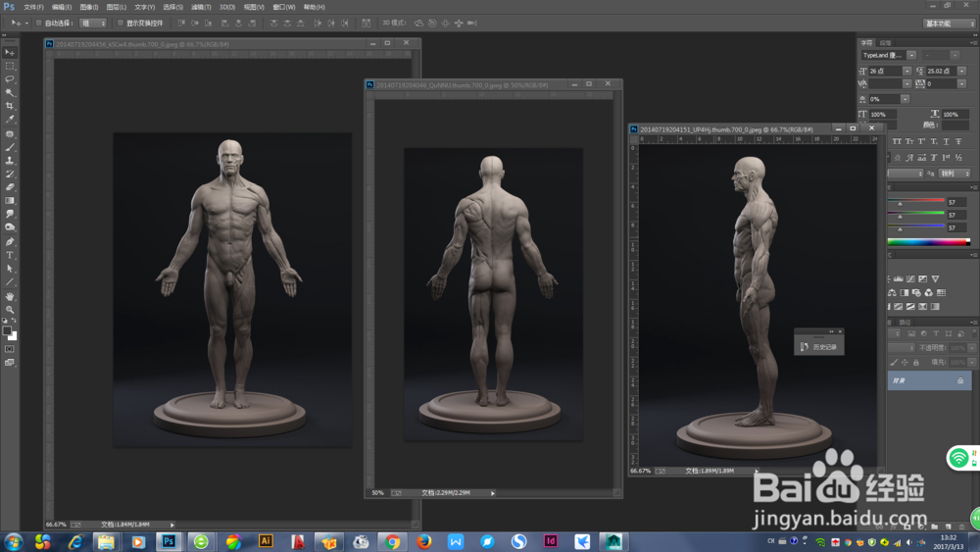
Task: Toggle Strikethrough text style
Action: pyautogui.click(x=958, y=142)
